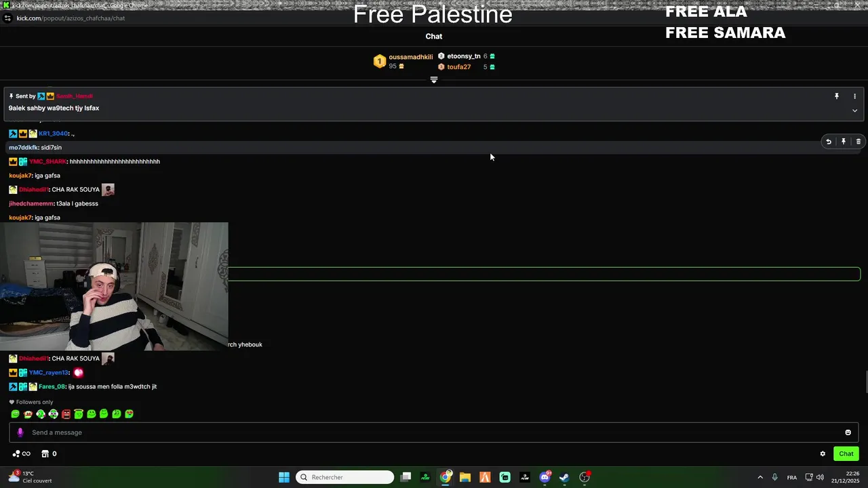Show hidden system tray icons
The height and width of the screenshot is (488, 868).
(760, 478)
